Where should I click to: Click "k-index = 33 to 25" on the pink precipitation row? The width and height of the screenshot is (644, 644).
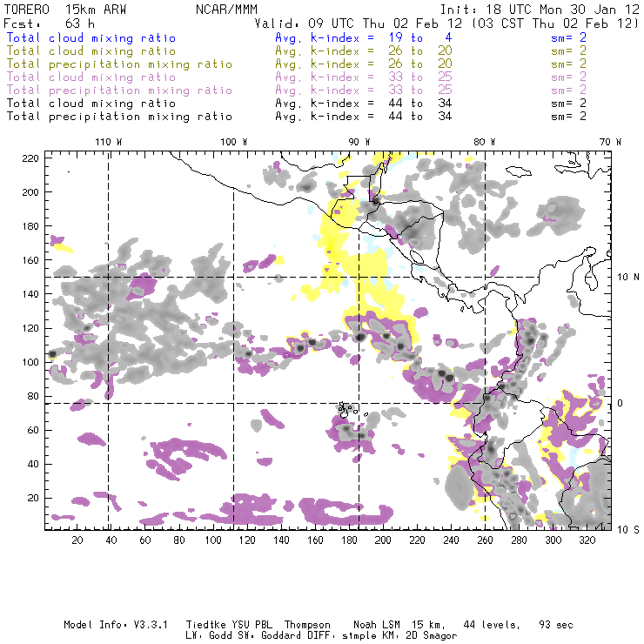click(381, 91)
